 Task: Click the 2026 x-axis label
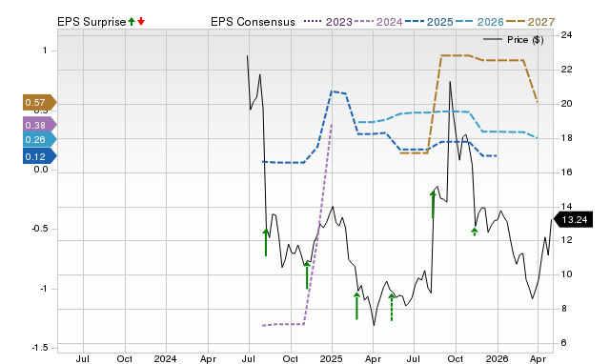click(x=497, y=358)
